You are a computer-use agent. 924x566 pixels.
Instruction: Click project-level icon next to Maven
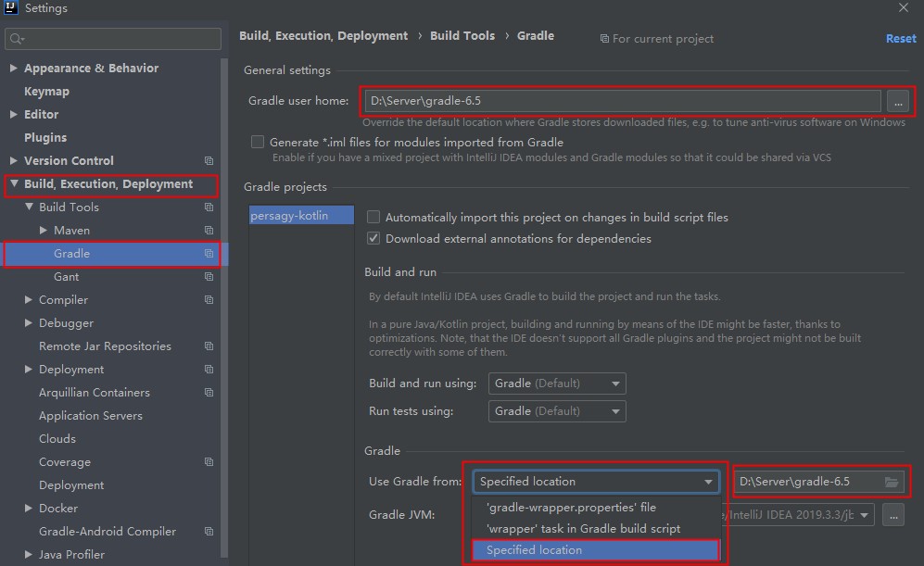209,231
